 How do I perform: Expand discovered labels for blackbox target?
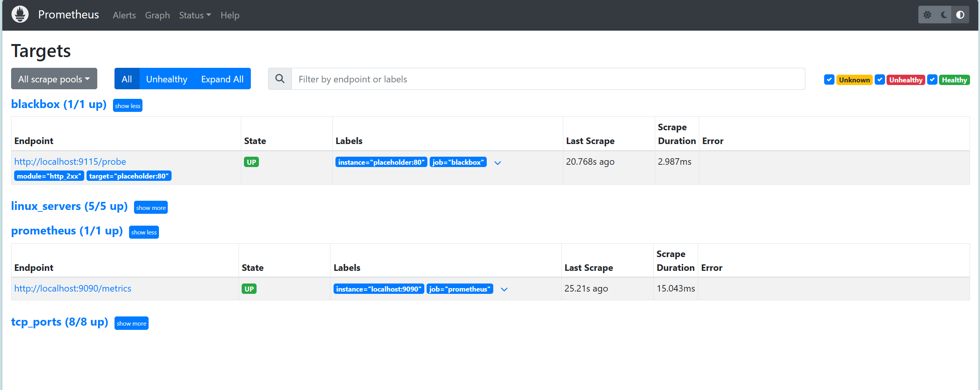point(497,163)
